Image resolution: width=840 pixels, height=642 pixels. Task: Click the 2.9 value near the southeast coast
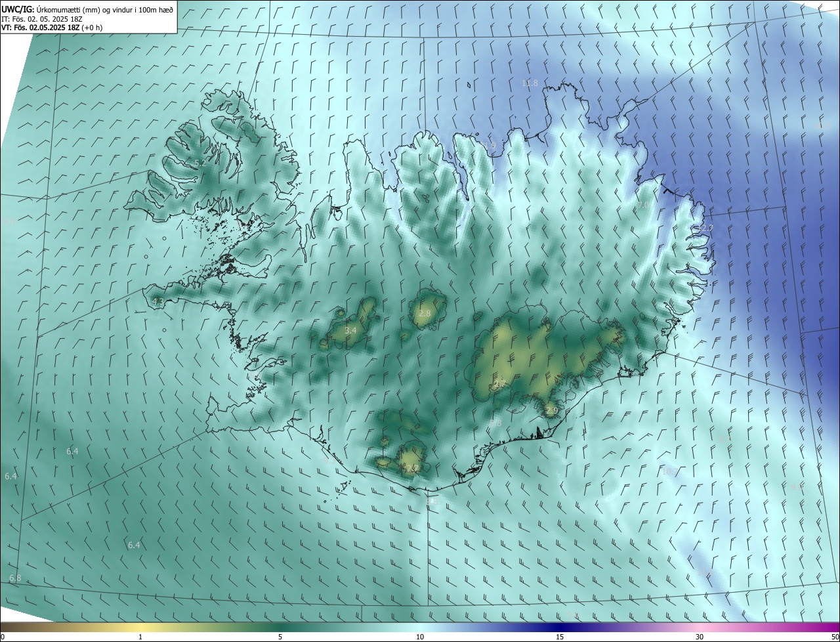click(551, 411)
